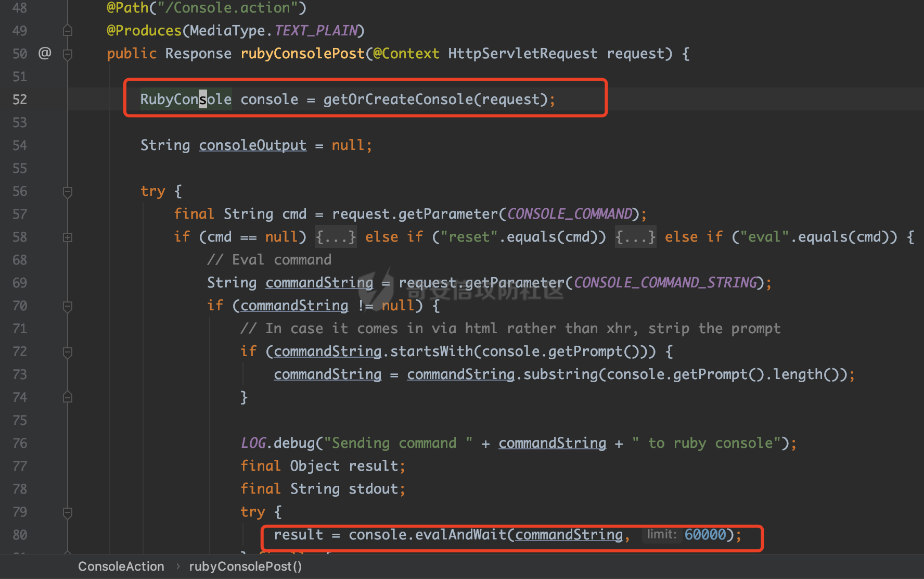Click the fold marker beside @Produces on line 49
The width and height of the screenshot is (924, 579).
[x=67, y=31]
